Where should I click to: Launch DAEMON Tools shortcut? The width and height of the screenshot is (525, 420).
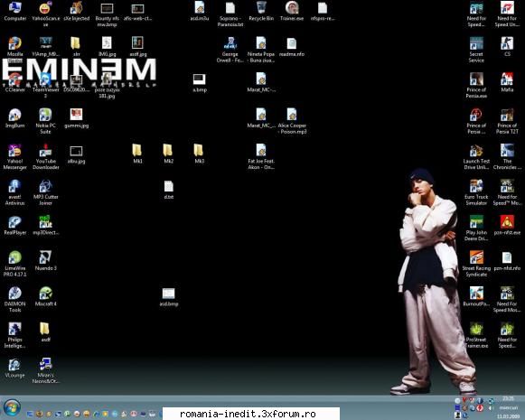point(14,300)
